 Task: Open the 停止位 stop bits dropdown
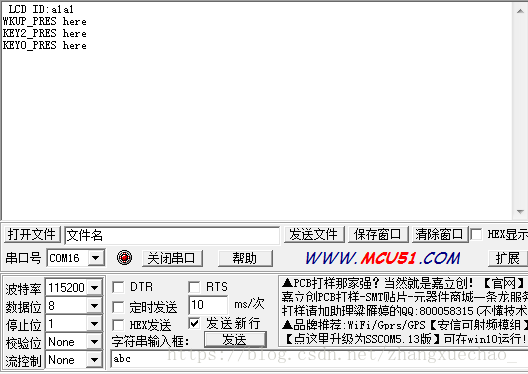(x=95, y=324)
